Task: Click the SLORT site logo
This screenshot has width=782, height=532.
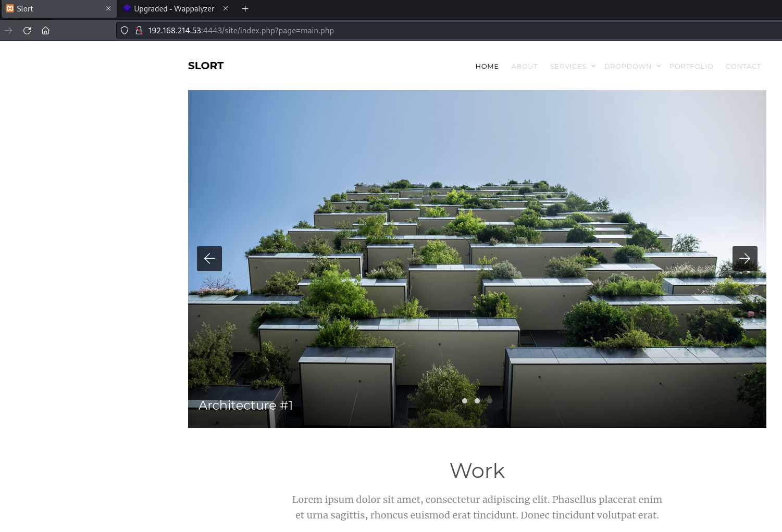Action: pos(206,66)
